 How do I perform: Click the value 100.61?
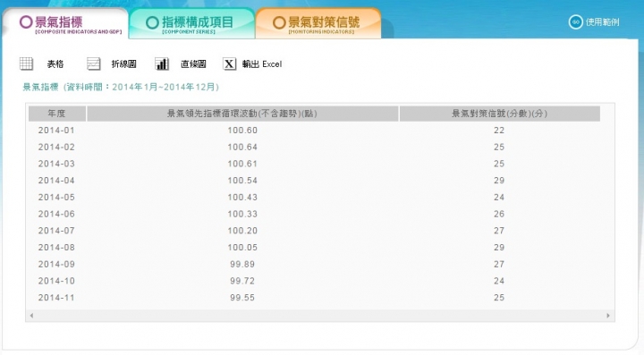(x=242, y=164)
